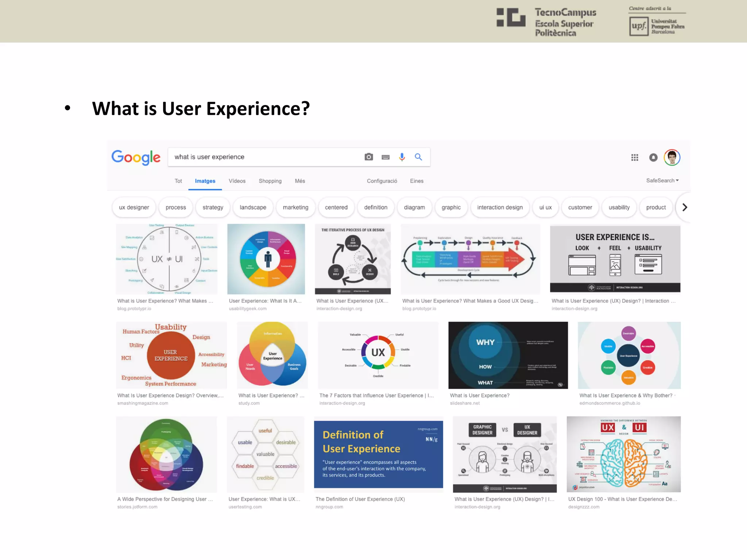The width and height of the screenshot is (747, 560).
Task: Open Configuració settings
Action: pyautogui.click(x=382, y=181)
